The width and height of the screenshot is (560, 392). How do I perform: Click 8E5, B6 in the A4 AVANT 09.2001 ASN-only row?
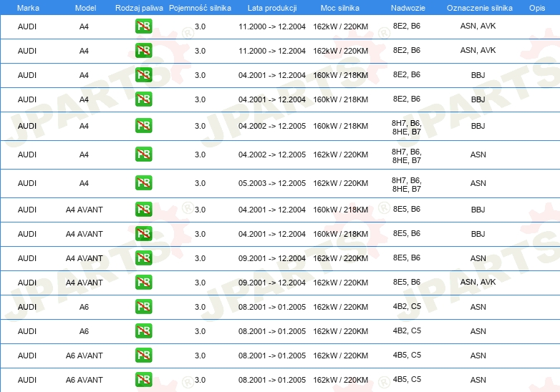point(407,258)
